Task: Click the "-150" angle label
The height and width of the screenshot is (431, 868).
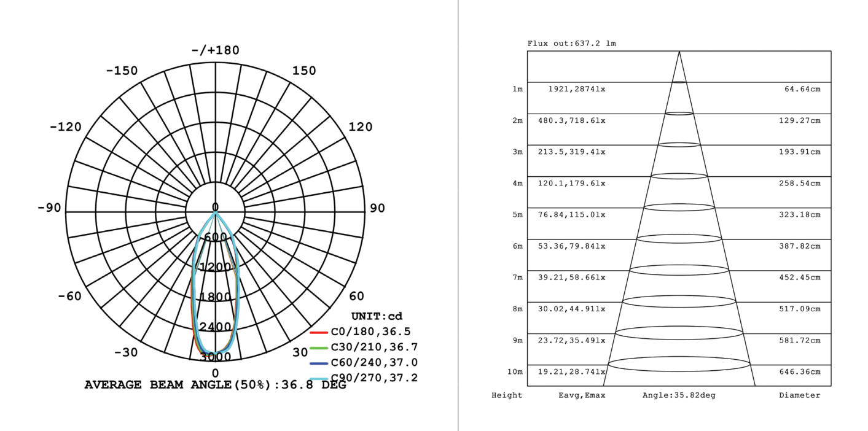Action: coord(122,71)
